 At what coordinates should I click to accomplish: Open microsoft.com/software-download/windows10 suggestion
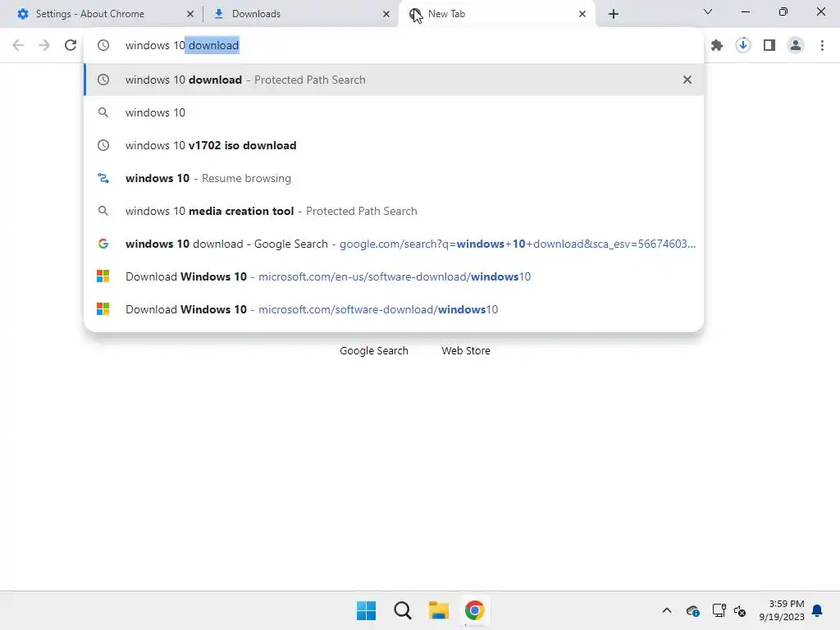[x=394, y=309]
